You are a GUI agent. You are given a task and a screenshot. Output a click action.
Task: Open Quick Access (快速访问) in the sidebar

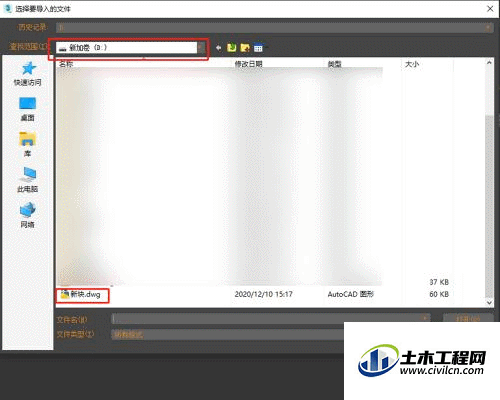[x=28, y=74]
